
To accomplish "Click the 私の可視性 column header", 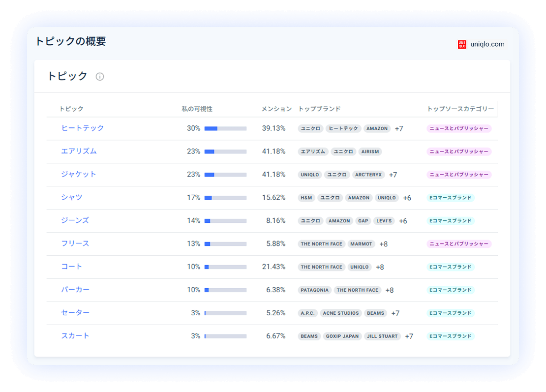I will click(x=197, y=109).
